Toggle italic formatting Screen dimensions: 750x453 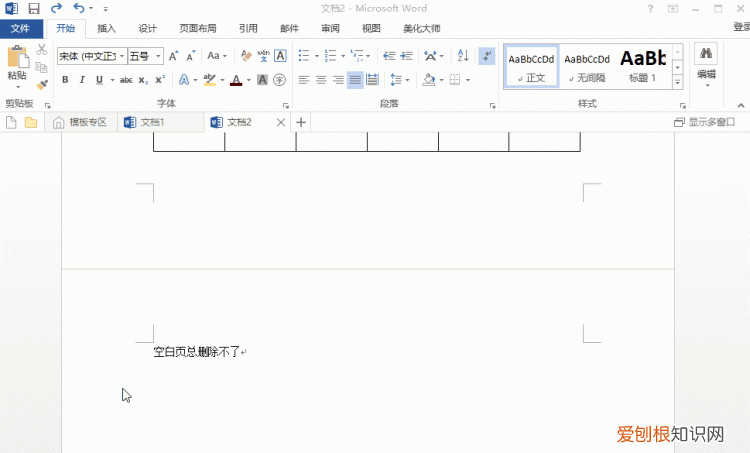[82, 80]
